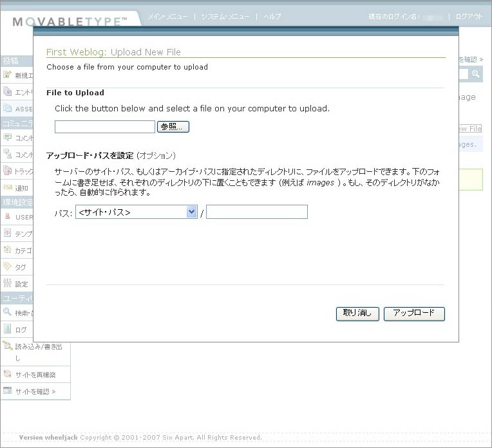
Task: Click the 設定 settings icon
Action: 8,283
